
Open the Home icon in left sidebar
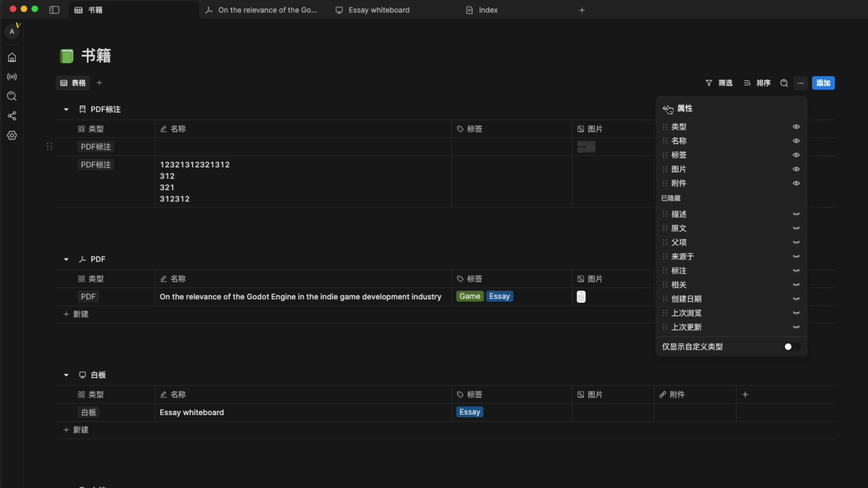click(12, 58)
